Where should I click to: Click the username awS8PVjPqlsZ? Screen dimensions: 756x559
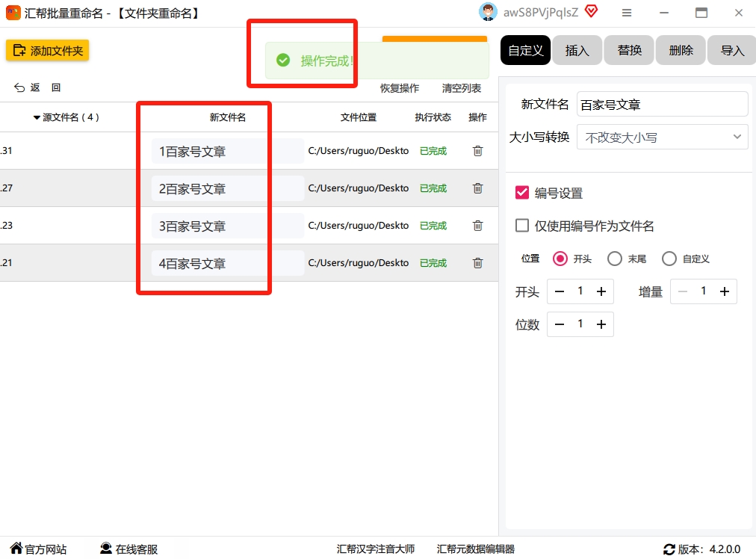[x=541, y=13]
